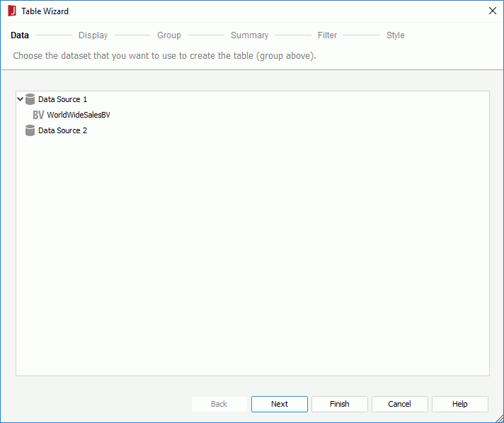Go to the Group wizard step
The height and width of the screenshot is (423, 504).
coord(169,35)
